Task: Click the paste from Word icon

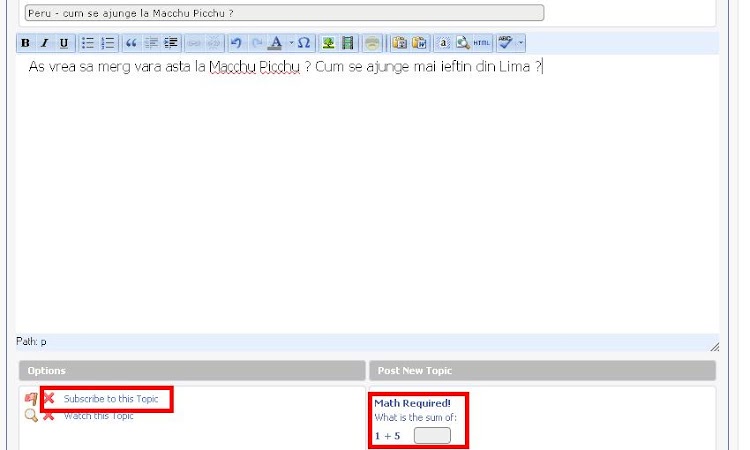Action: point(419,43)
